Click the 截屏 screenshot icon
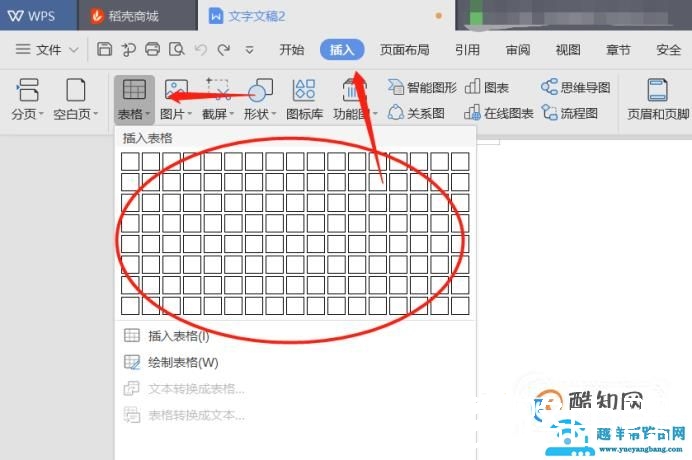Screen dimensions: 692x460 point(218,90)
